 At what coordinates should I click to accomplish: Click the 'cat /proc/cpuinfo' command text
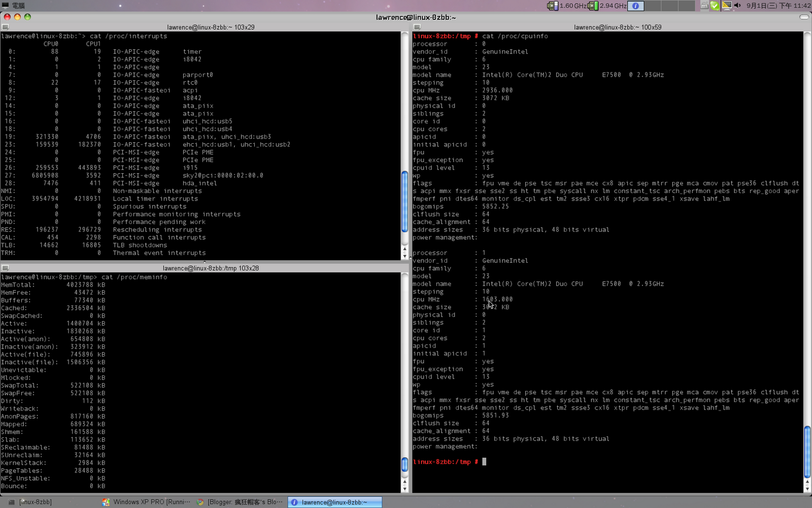coord(515,36)
